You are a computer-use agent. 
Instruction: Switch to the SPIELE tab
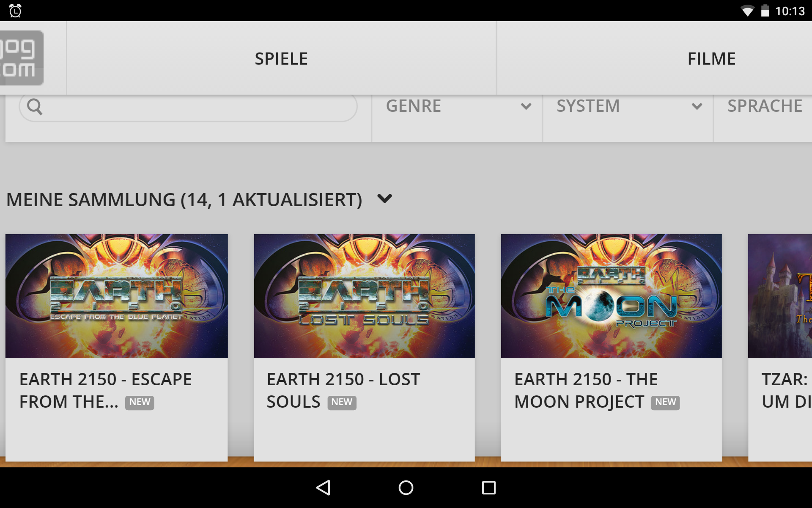point(281,58)
